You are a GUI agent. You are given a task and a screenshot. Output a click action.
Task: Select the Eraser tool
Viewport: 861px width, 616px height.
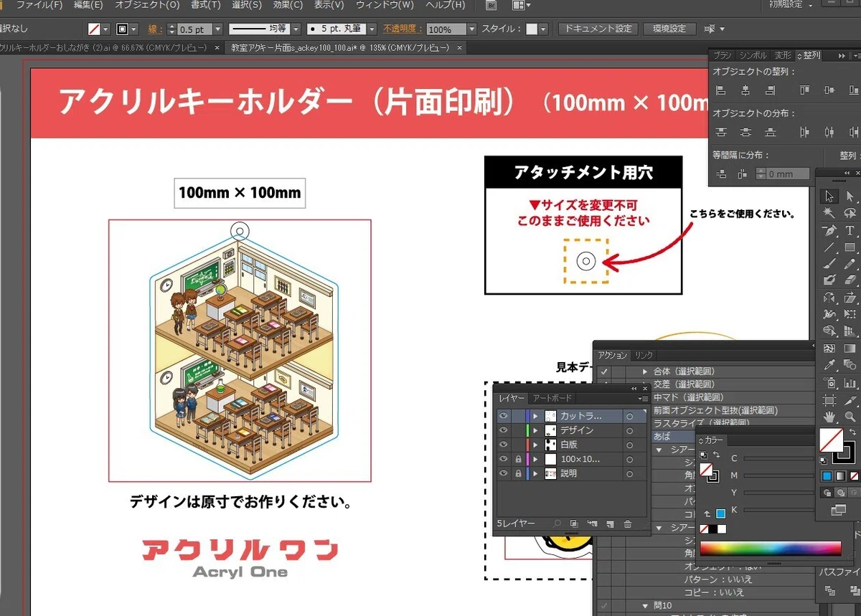[850, 280]
